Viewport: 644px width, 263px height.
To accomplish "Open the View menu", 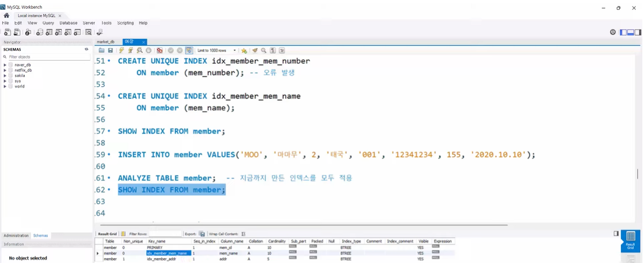I will coord(32,23).
